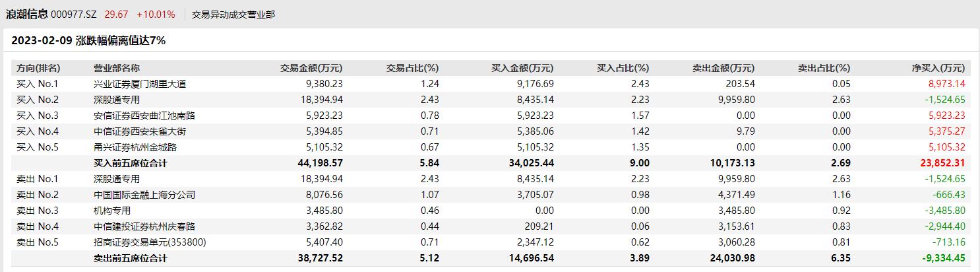Image resolution: width=980 pixels, height=272 pixels.
Task: Sort by 营业部名称 column header
Action: point(117,68)
